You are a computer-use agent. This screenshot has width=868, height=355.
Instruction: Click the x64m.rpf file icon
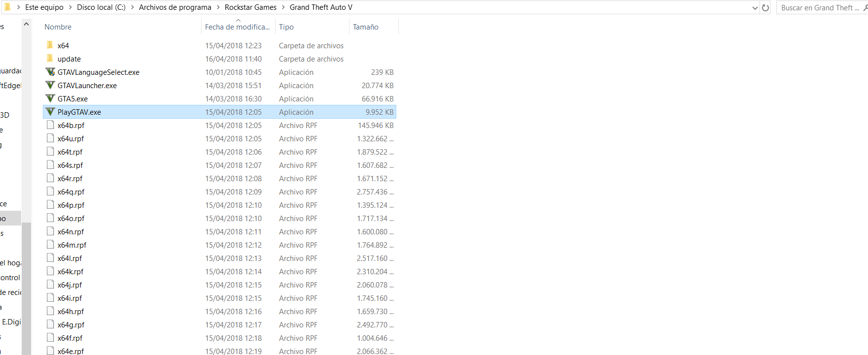point(50,245)
